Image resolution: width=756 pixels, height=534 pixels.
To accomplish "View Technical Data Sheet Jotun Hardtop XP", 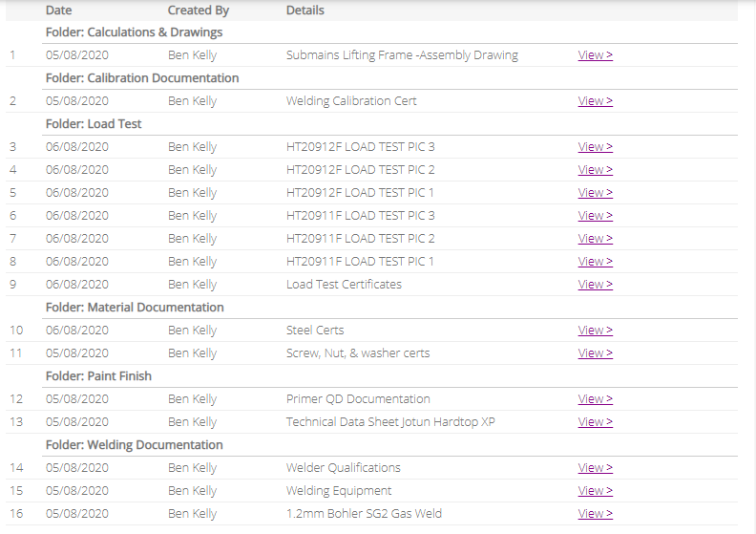I will click(x=595, y=422).
